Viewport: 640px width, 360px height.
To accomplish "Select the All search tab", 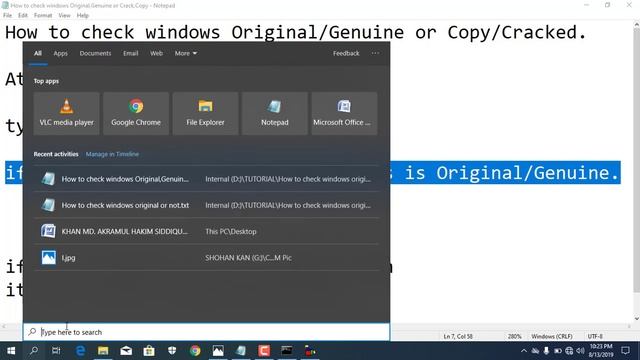I will (38, 53).
